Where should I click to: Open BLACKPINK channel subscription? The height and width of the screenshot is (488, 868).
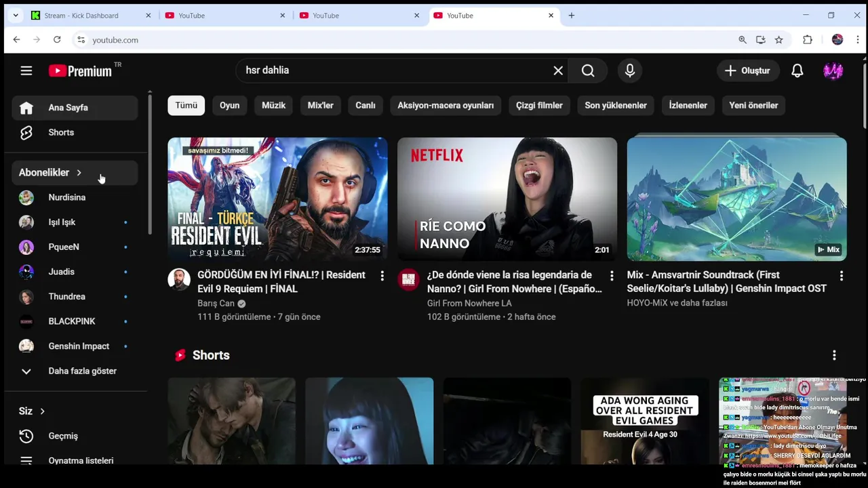click(x=75, y=321)
